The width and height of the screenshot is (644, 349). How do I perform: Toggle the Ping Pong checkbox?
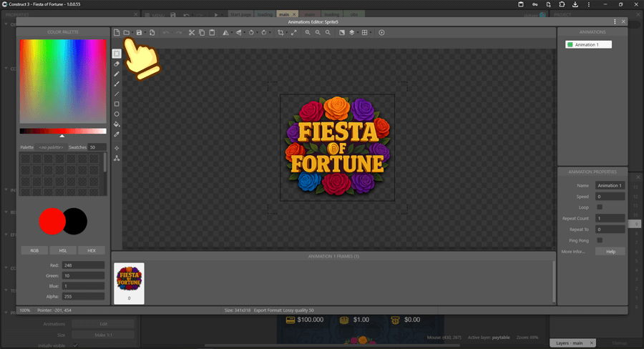click(600, 240)
